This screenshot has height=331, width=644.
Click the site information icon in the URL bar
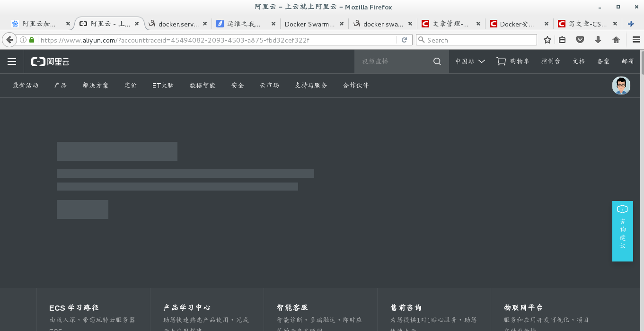coord(23,40)
